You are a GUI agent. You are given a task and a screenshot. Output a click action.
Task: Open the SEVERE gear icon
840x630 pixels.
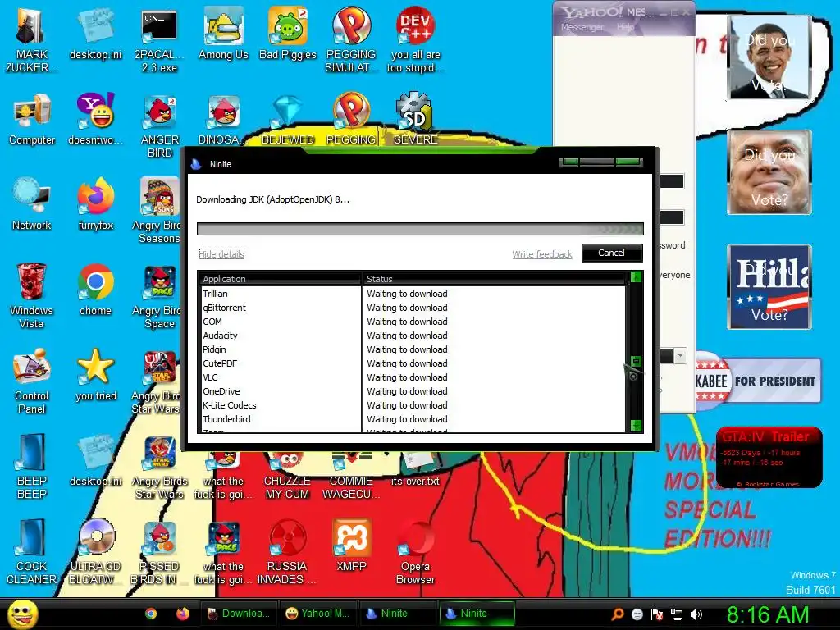pos(415,119)
